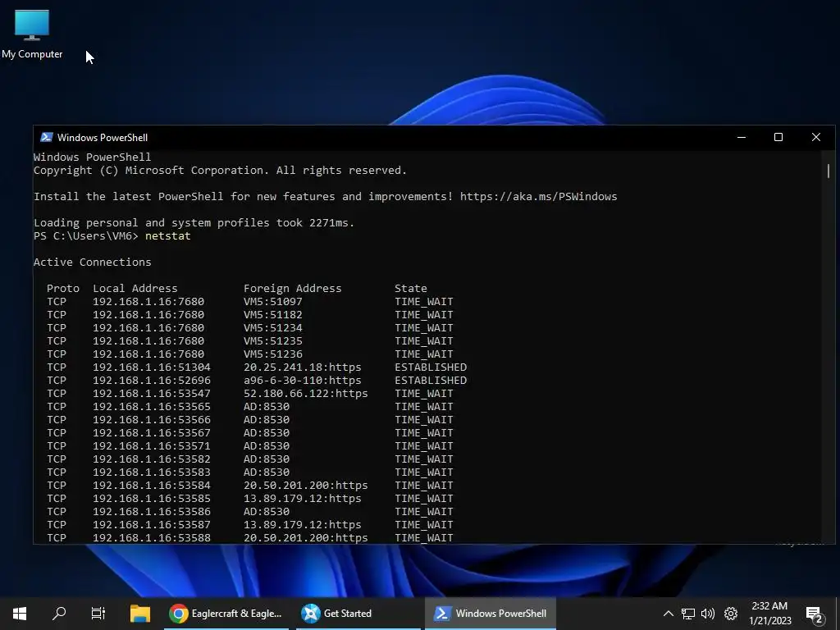840x630 pixels.
Task: Minimize the PowerShell window
Action: pyautogui.click(x=742, y=137)
